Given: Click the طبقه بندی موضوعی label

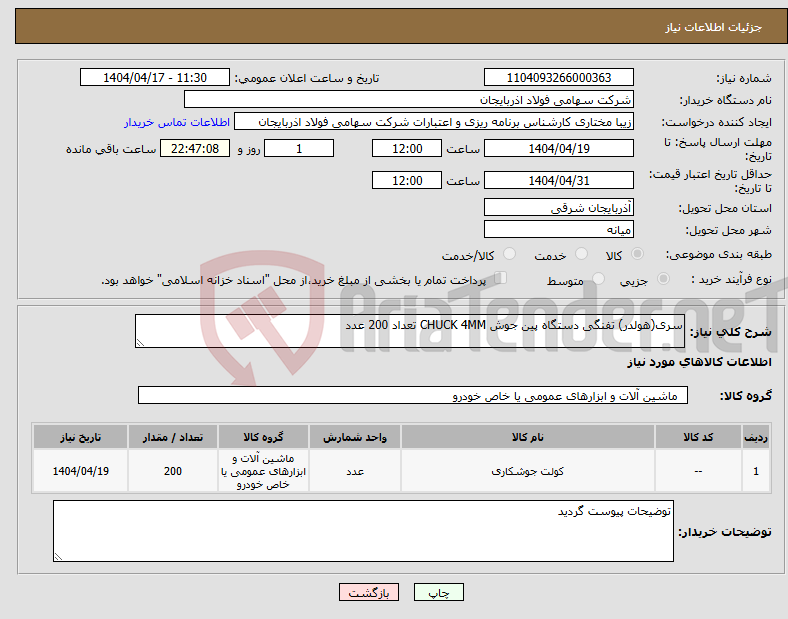Looking at the screenshot, I should pos(719,255).
